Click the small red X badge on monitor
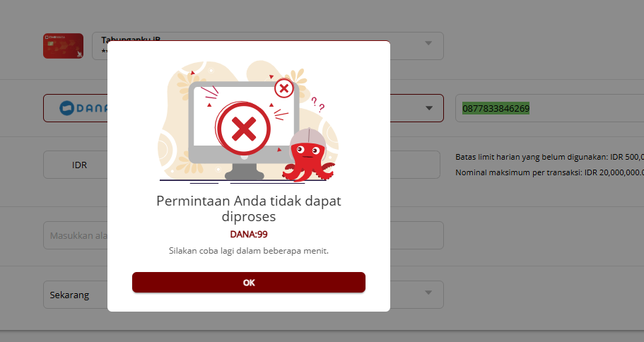644x342 pixels. [283, 88]
